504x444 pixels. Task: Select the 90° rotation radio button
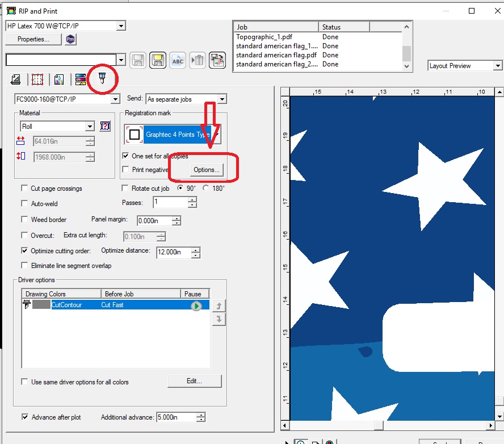[180, 188]
